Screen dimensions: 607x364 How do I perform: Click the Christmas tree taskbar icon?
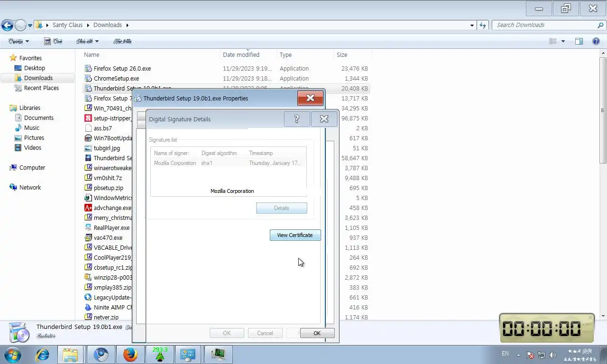pos(160,355)
